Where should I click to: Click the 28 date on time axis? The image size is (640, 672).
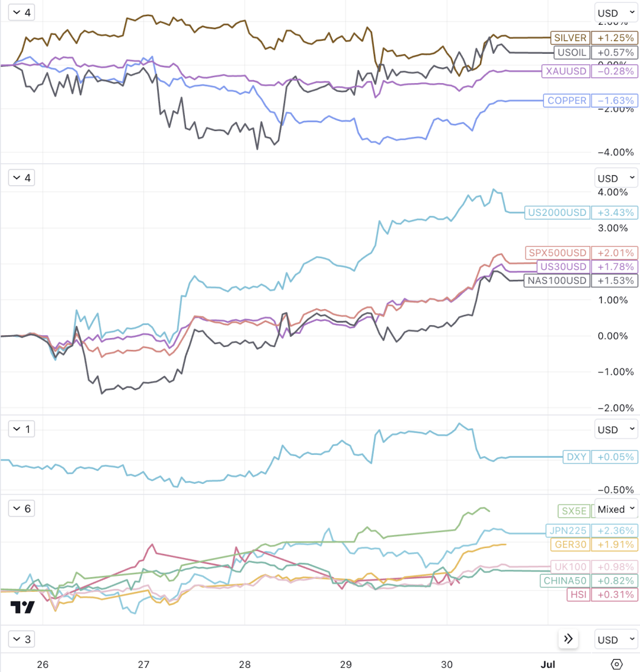point(244,664)
